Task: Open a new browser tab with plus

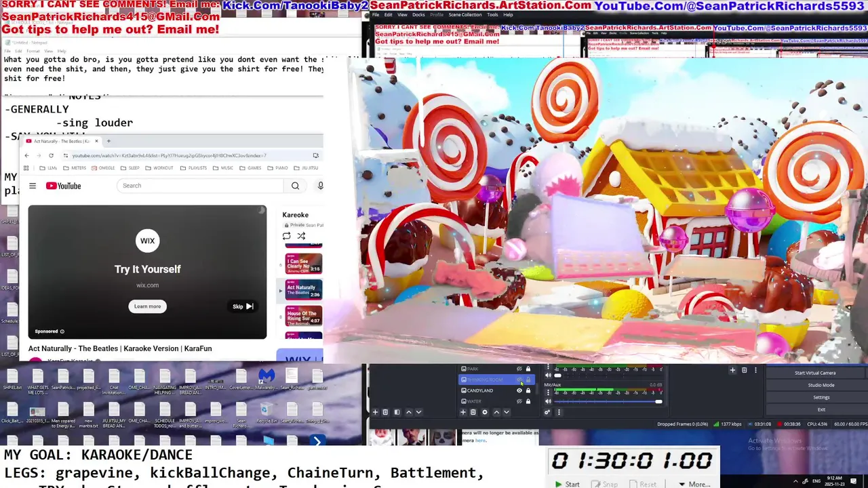Action: click(108, 141)
